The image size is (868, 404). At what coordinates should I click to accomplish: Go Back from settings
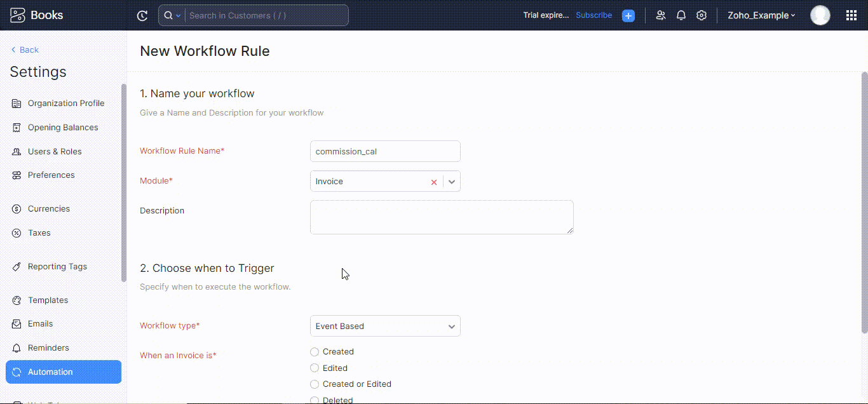pyautogui.click(x=25, y=49)
